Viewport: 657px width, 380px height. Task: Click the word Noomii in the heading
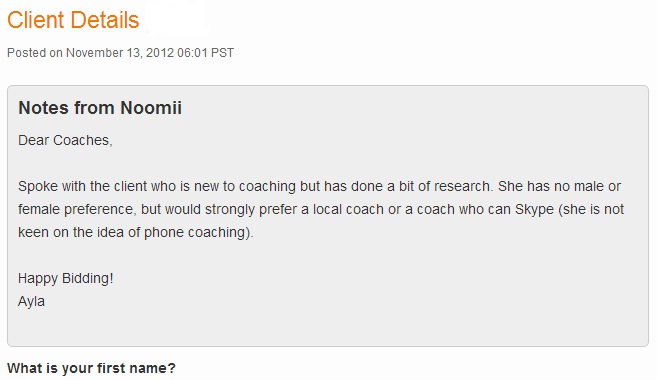pos(151,108)
